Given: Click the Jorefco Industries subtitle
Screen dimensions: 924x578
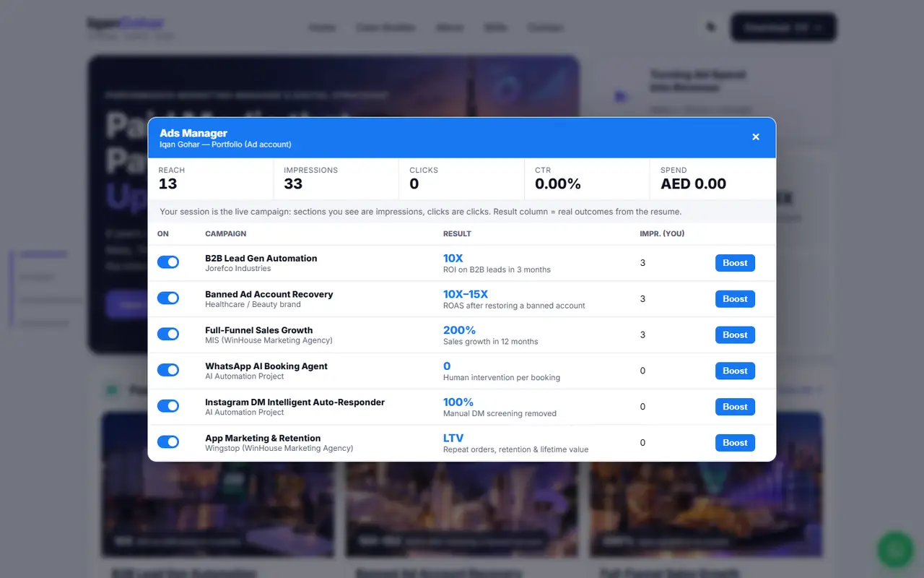Looking at the screenshot, I should click(x=238, y=269).
